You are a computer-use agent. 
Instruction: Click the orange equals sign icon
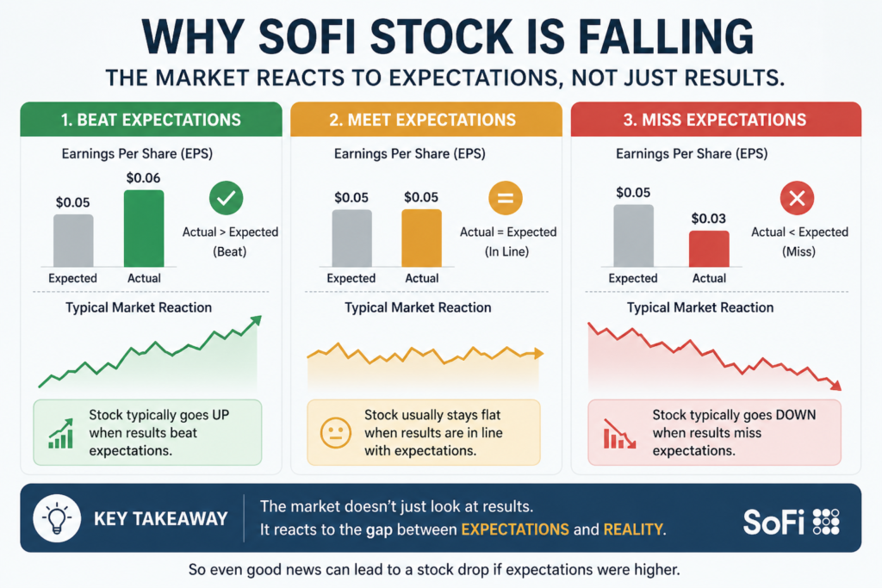click(505, 198)
